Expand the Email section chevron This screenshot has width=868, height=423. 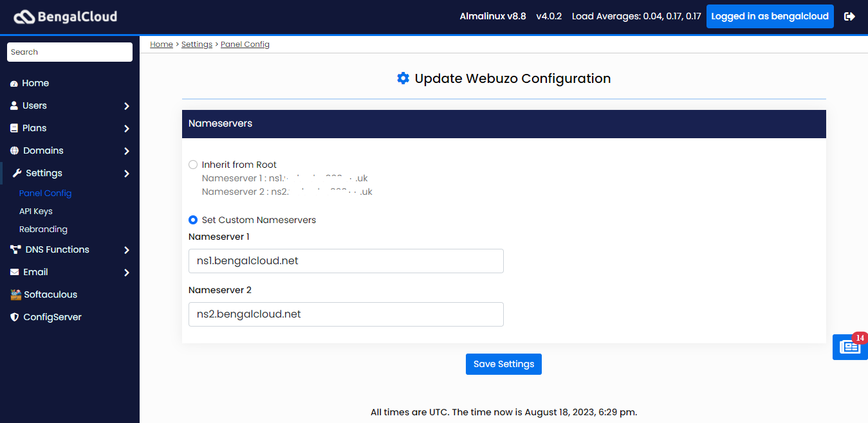(126, 272)
